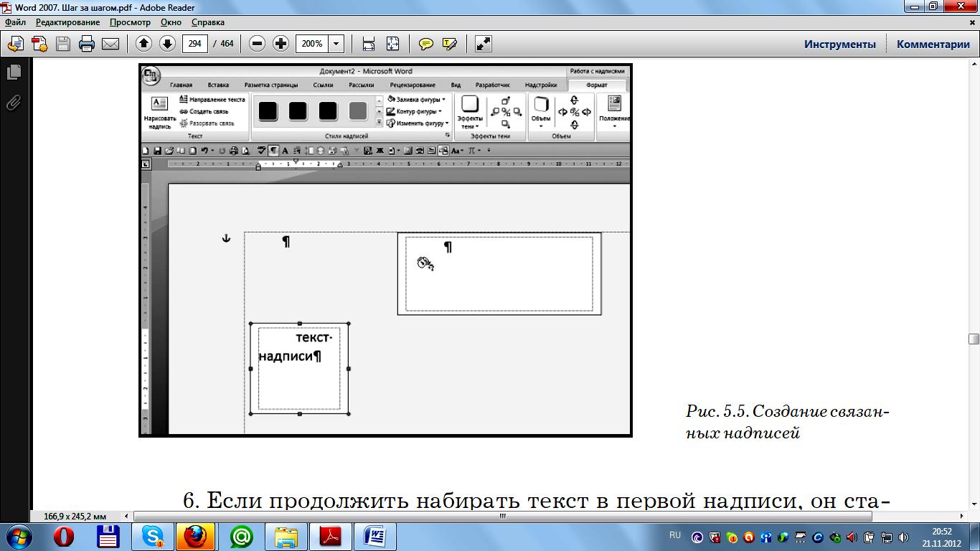Switch to read mode expand icon

pos(484,44)
